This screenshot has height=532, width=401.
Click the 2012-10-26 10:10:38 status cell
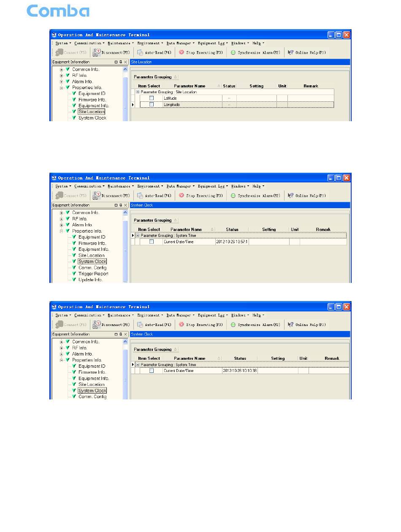pos(240,371)
